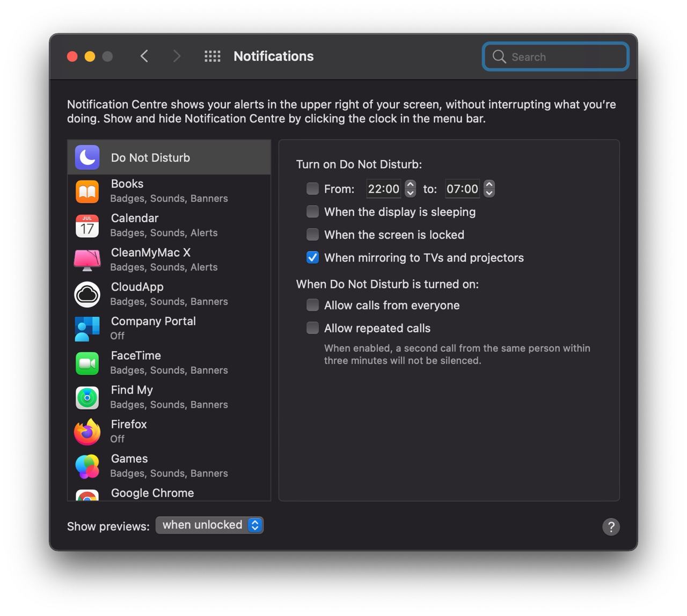Click the stepper beside the 07:00 field

point(489,189)
